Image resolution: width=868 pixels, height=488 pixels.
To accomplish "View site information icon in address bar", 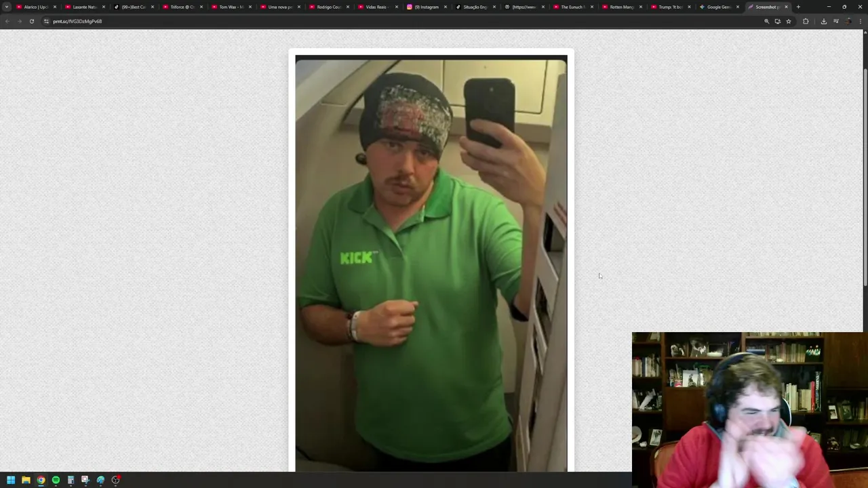I will [46, 21].
